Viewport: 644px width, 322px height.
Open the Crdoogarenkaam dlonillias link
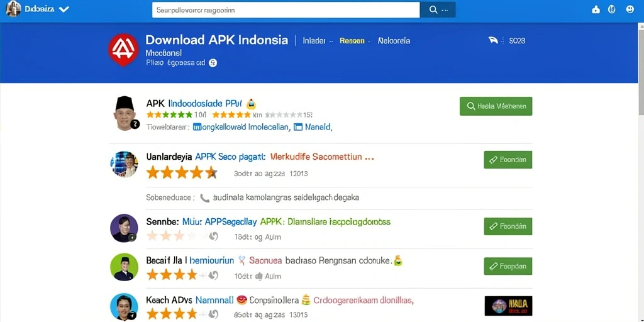click(x=364, y=301)
